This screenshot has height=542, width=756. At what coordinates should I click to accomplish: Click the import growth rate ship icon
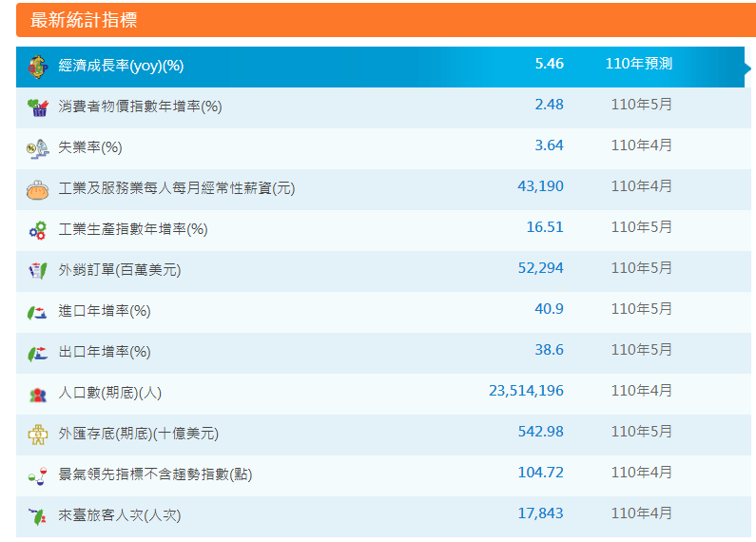(x=37, y=312)
